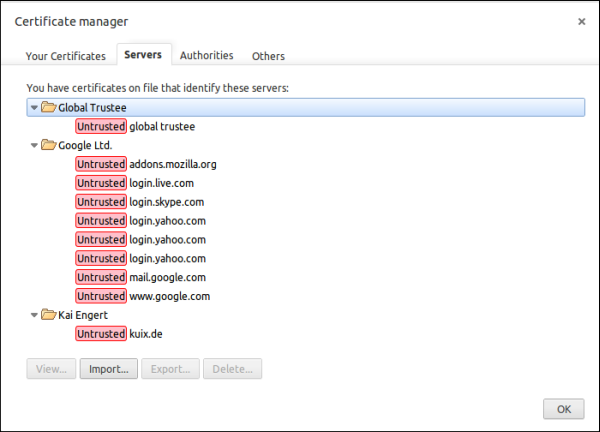The width and height of the screenshot is (600, 432).
Task: Collapse the Global Trustee group arrow
Action: pos(34,108)
